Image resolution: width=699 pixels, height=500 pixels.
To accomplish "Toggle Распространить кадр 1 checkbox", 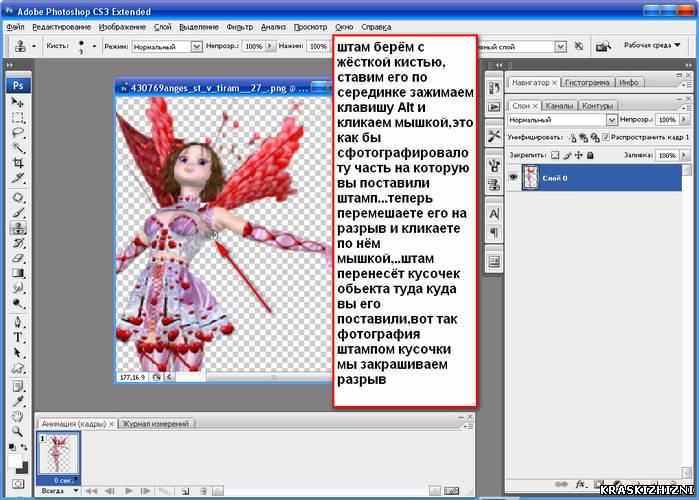I will coord(606,137).
